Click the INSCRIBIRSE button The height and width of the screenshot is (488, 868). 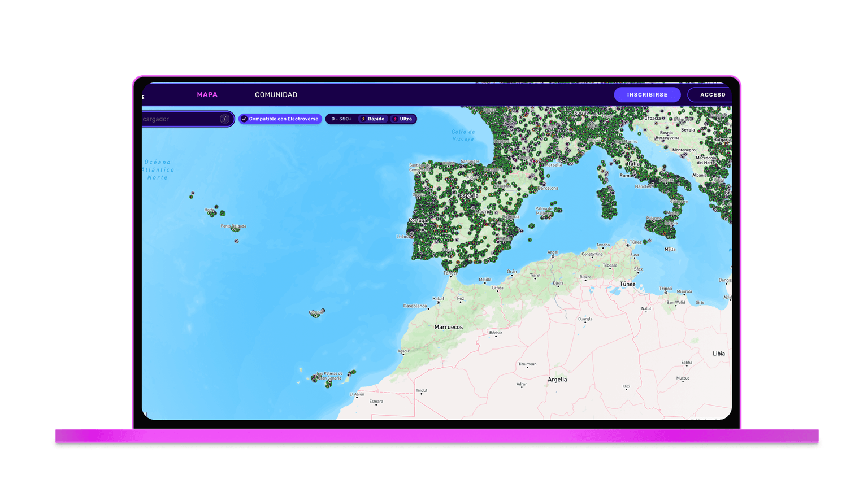coord(647,95)
